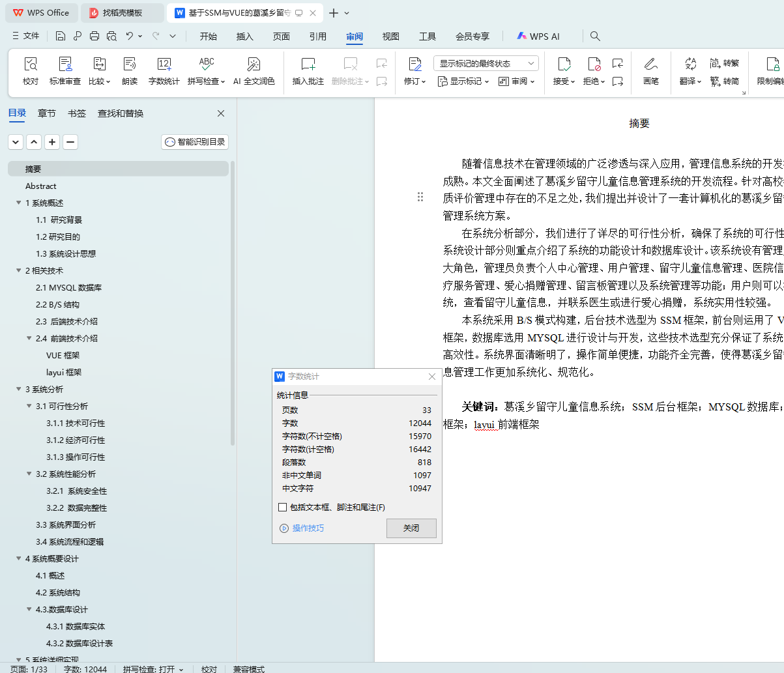784x673 pixels.
Task: Click the paragraph handle dots beside the text
Action: 420,197
